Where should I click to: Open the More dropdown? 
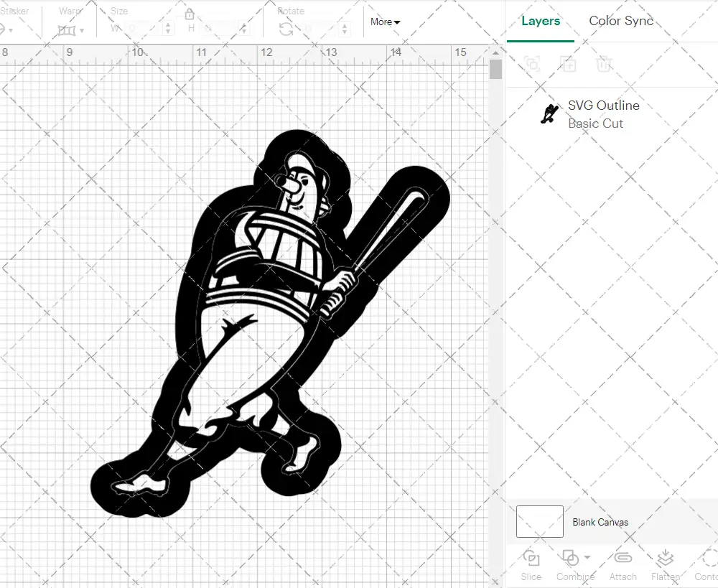[385, 22]
